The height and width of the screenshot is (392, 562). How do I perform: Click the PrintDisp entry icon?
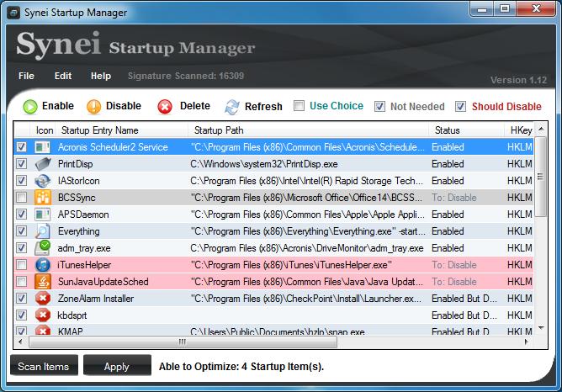43,164
